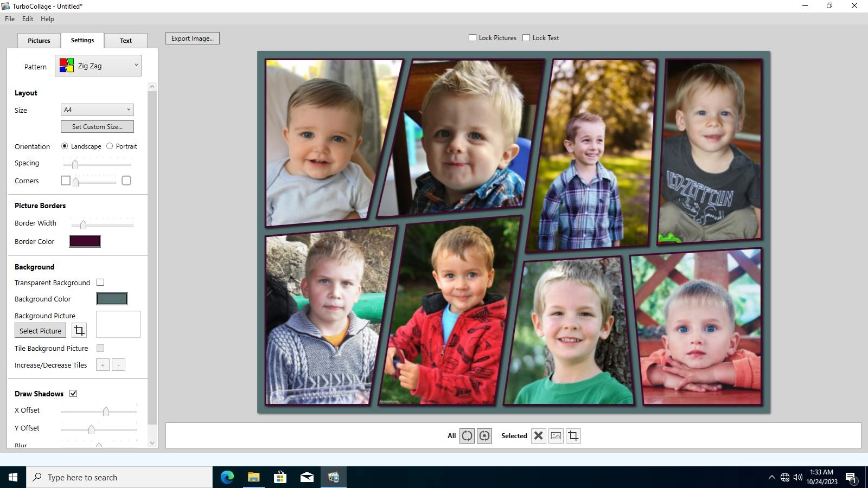Click the center all pictures icon
The image size is (868, 488).
click(484, 435)
